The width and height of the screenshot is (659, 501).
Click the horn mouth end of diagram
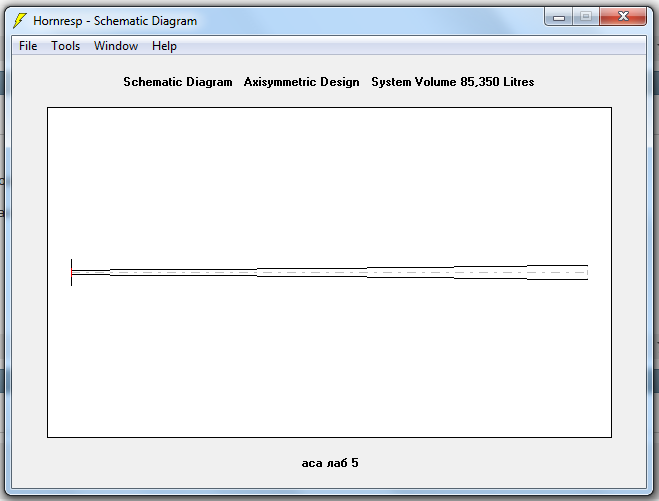587,272
